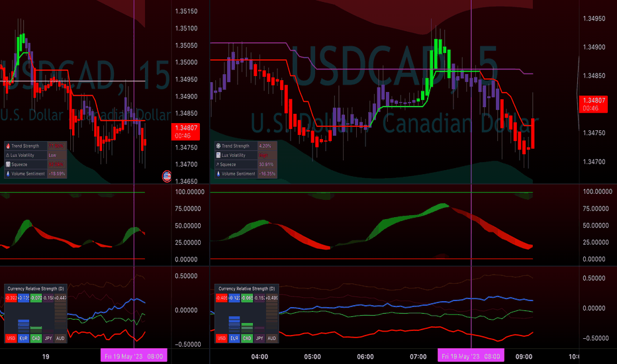The image size is (617, 364).
Task: Click the droplet Volume Sentiment icon in right chart
Action: 218,173
